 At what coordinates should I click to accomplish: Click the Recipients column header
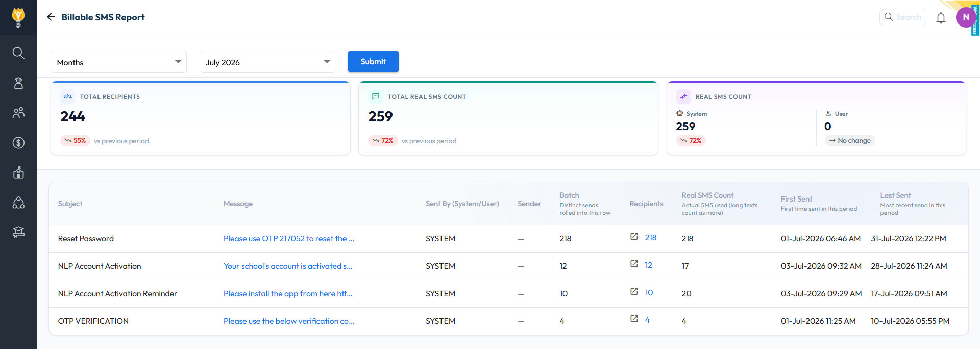pyautogui.click(x=646, y=204)
